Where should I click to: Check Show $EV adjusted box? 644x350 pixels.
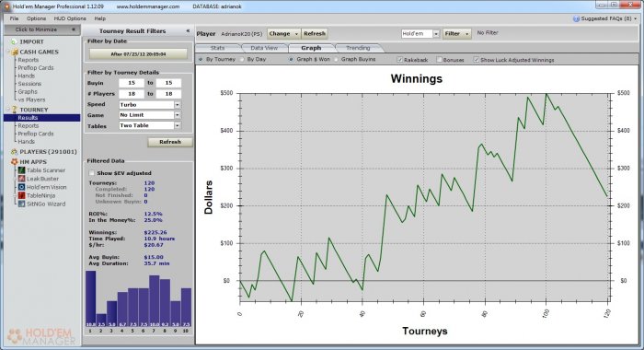(x=92, y=173)
